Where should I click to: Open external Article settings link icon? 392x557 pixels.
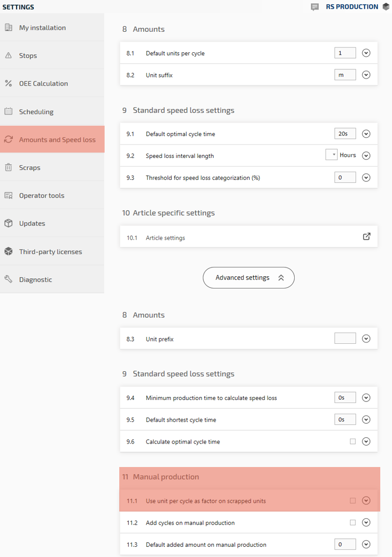(367, 237)
